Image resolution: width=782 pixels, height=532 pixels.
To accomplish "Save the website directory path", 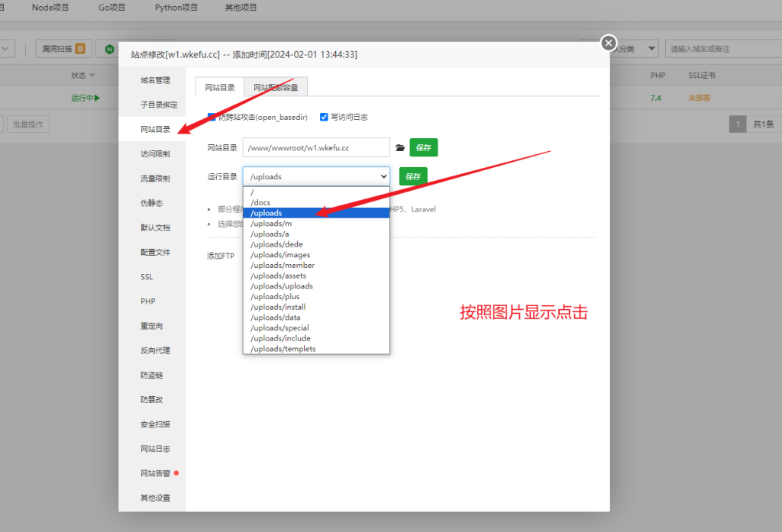I will [x=423, y=148].
